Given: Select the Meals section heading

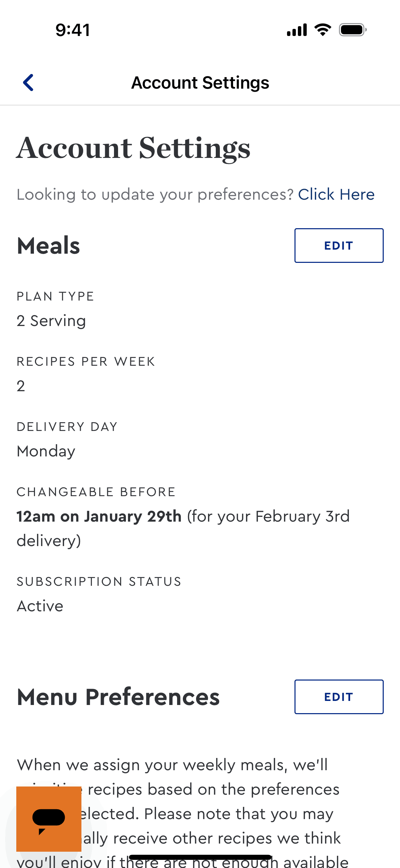Looking at the screenshot, I should pyautogui.click(x=49, y=246).
